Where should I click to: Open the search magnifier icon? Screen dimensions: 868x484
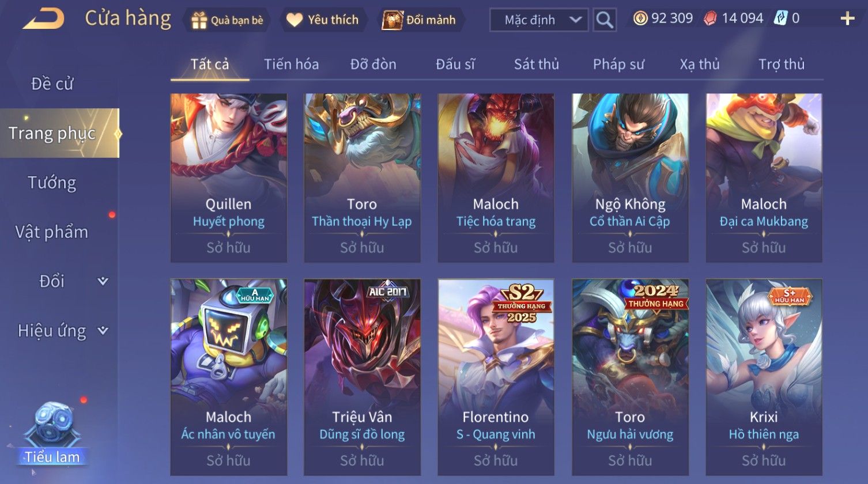(605, 20)
